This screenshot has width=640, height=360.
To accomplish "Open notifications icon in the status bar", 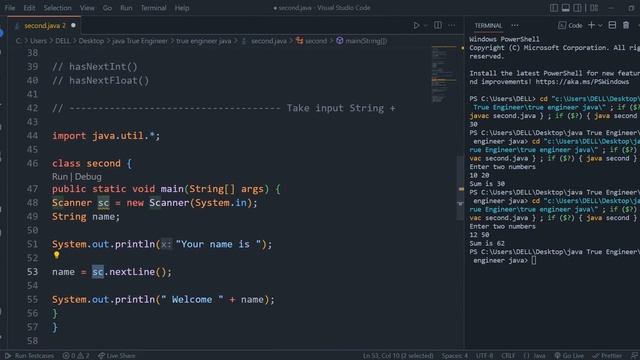I will tap(635, 356).
